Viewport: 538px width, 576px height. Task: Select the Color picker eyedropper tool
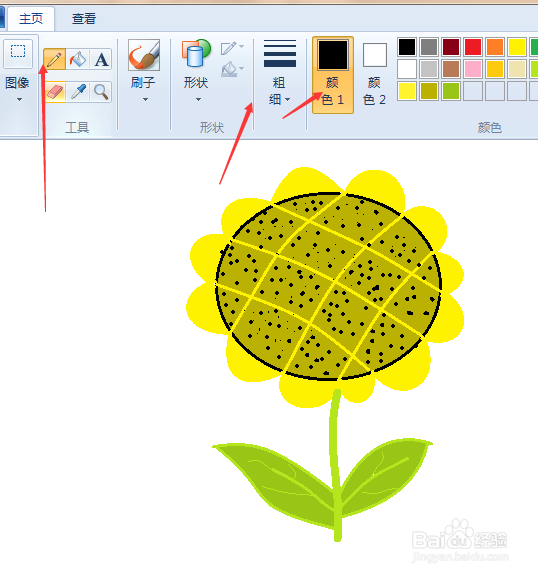pyautogui.click(x=78, y=91)
